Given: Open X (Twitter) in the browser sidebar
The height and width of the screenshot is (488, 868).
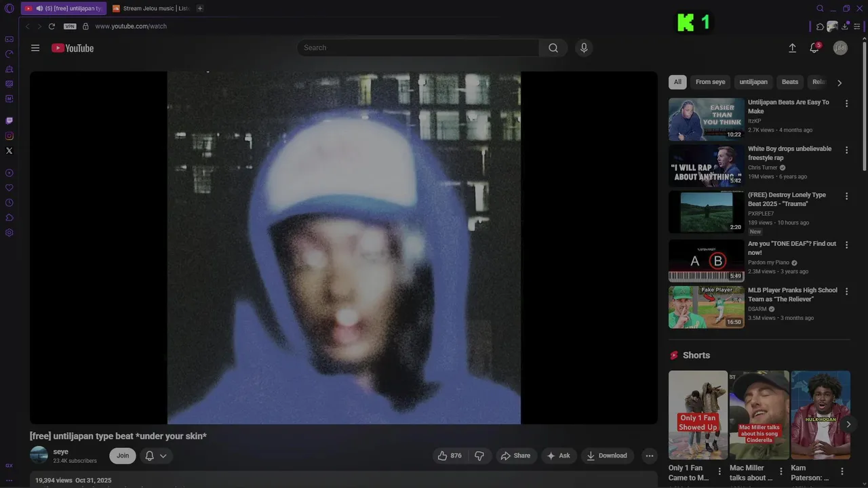Looking at the screenshot, I should click(x=9, y=150).
